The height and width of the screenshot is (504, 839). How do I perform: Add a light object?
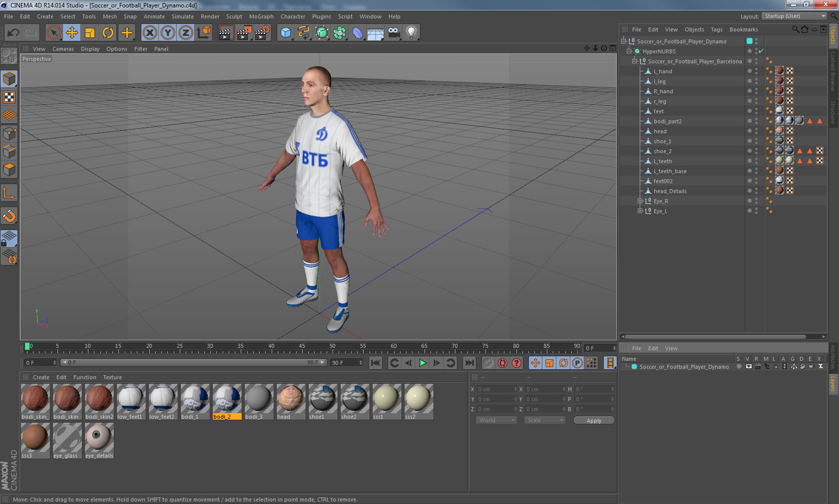tap(412, 33)
